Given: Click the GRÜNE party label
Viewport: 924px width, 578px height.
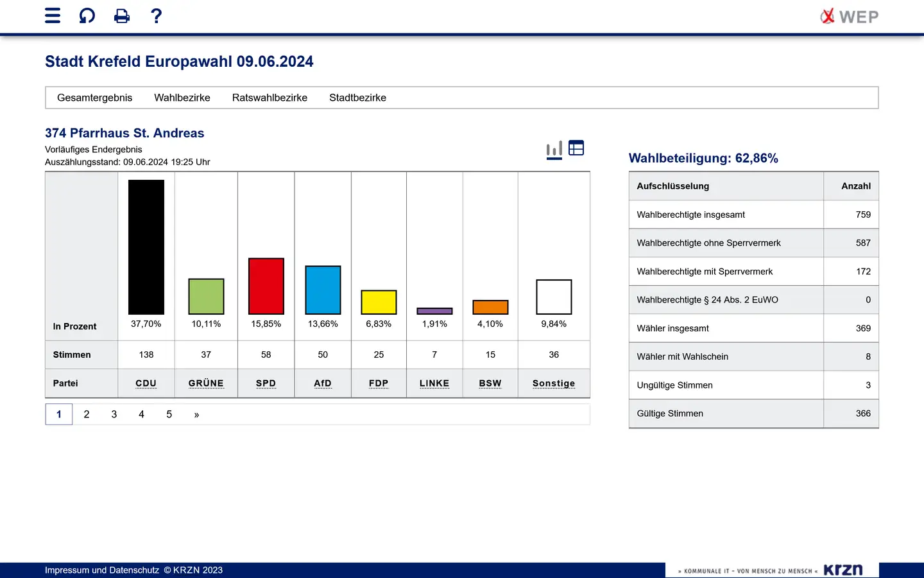Looking at the screenshot, I should pos(206,383).
